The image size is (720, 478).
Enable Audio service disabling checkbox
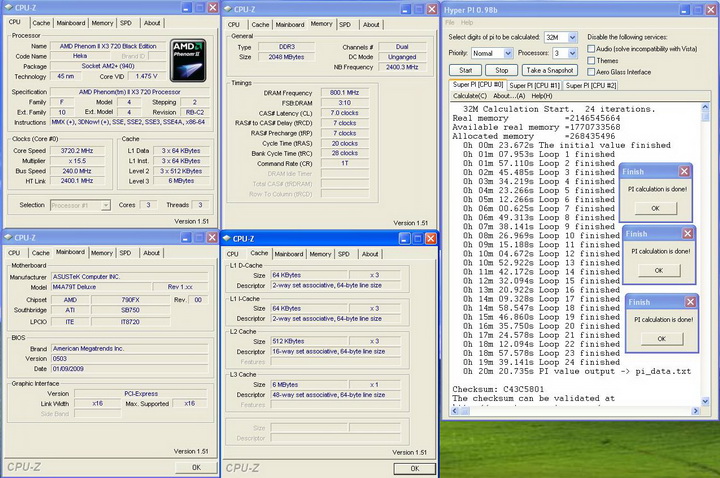(x=591, y=49)
